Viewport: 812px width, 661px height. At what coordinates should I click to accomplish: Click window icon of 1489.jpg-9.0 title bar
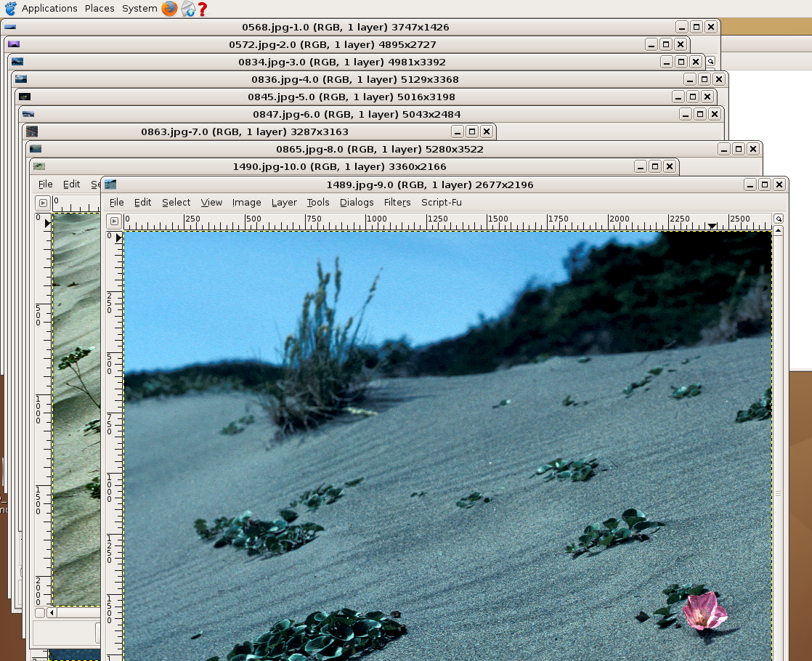[x=110, y=184]
